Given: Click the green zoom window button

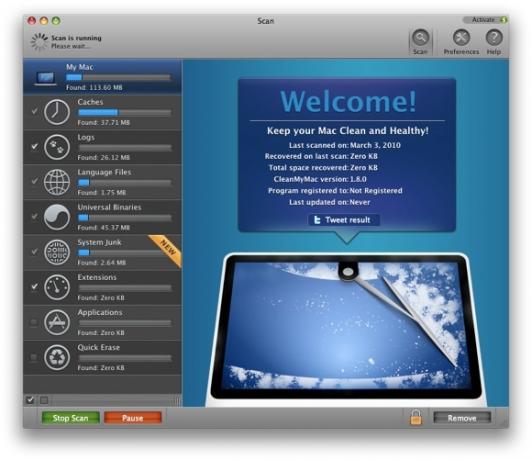Looking at the screenshot, I should (56, 21).
